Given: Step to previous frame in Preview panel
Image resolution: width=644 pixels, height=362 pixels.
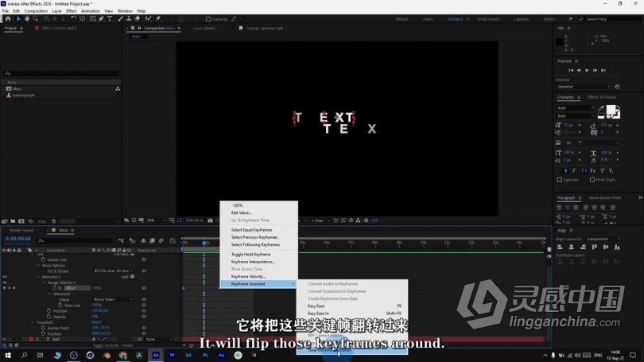Looking at the screenshot, I should click(579, 70).
